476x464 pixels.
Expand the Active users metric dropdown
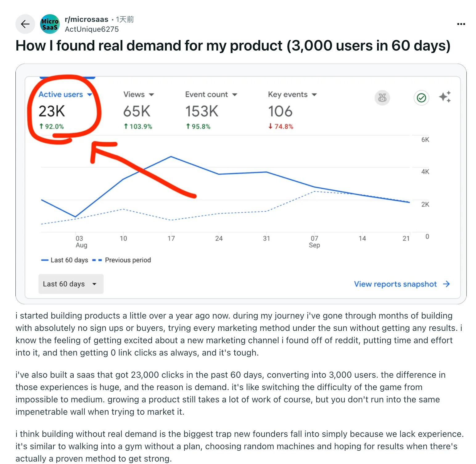pyautogui.click(x=89, y=95)
